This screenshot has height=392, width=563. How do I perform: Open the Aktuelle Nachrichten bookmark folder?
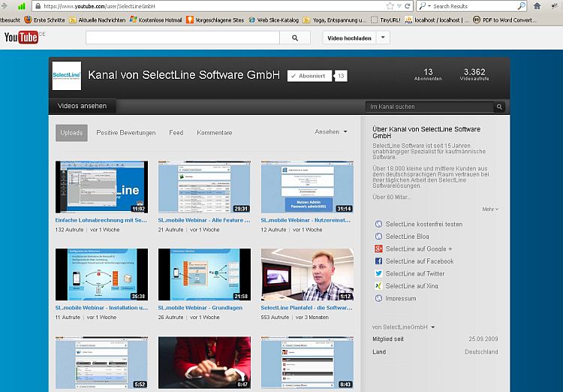[97, 20]
